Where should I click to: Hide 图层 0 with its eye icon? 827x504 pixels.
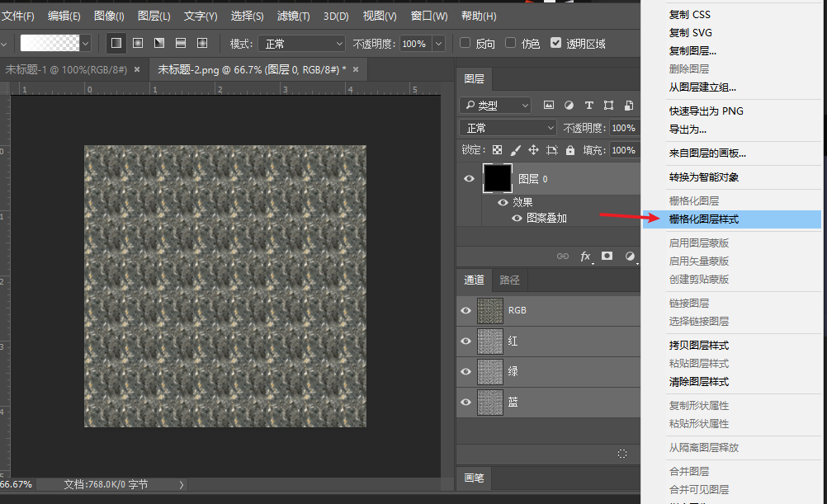click(469, 179)
